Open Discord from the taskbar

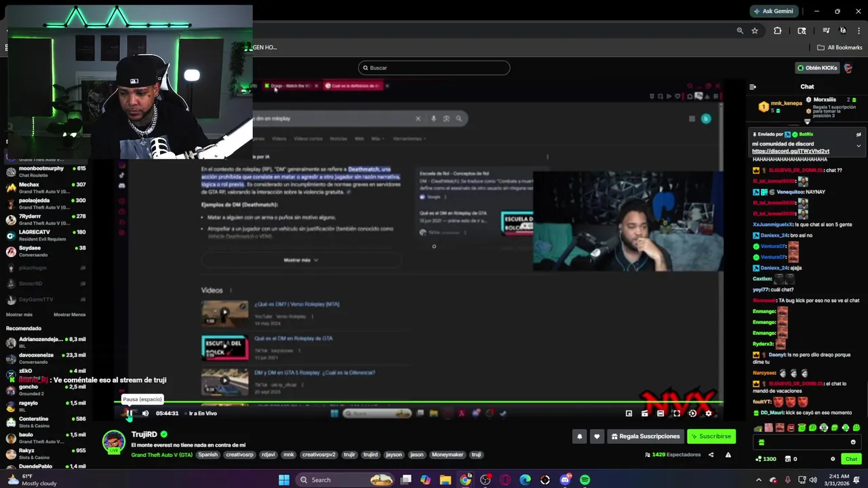(x=566, y=480)
